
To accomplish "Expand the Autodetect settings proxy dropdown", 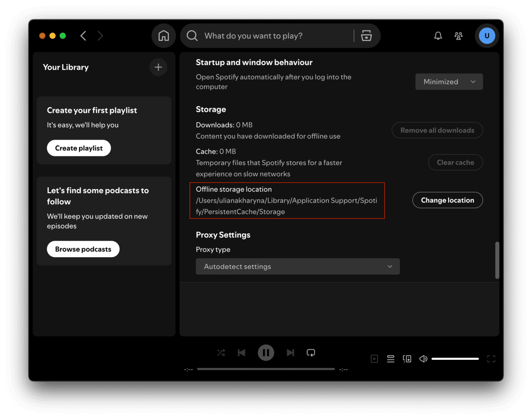I will pos(298,267).
